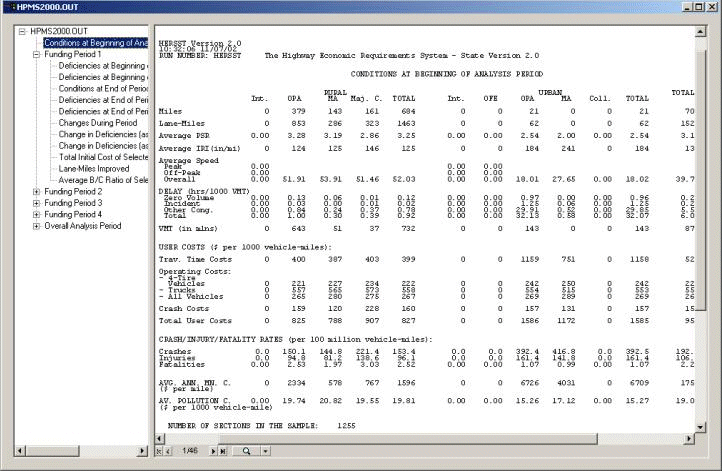The image size is (722, 471).
Task: Open the zoom level dropdown arrow
Action: point(266,451)
